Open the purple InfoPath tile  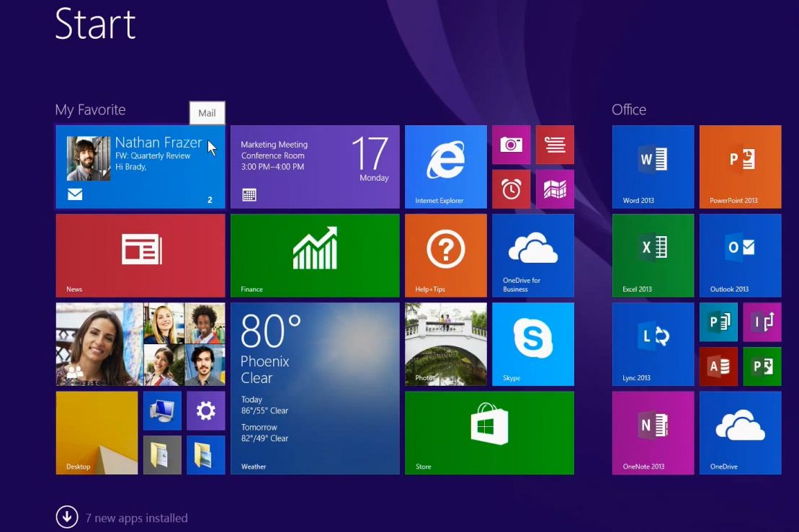[x=762, y=323]
